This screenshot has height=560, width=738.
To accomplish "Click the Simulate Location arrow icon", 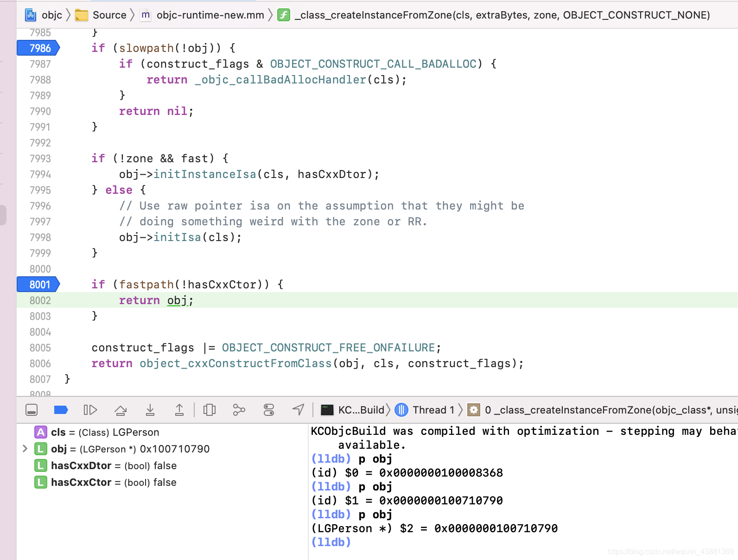I will (x=298, y=410).
